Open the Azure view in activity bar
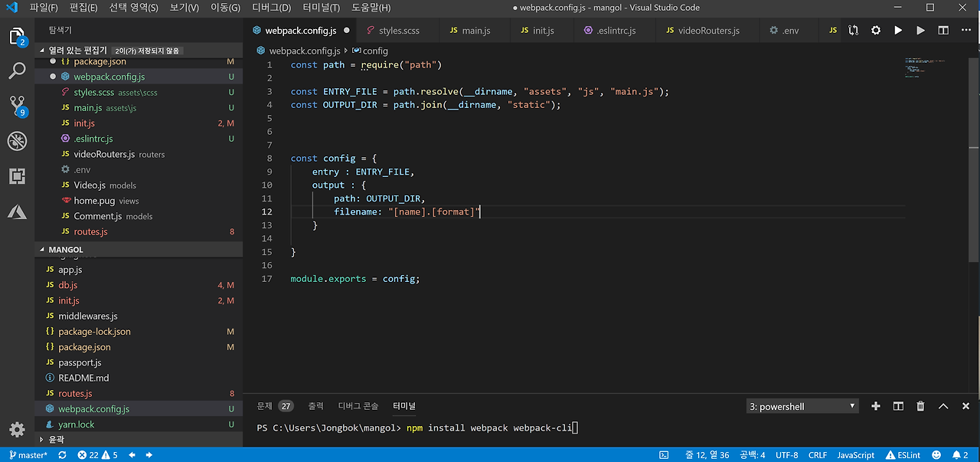 [x=17, y=212]
